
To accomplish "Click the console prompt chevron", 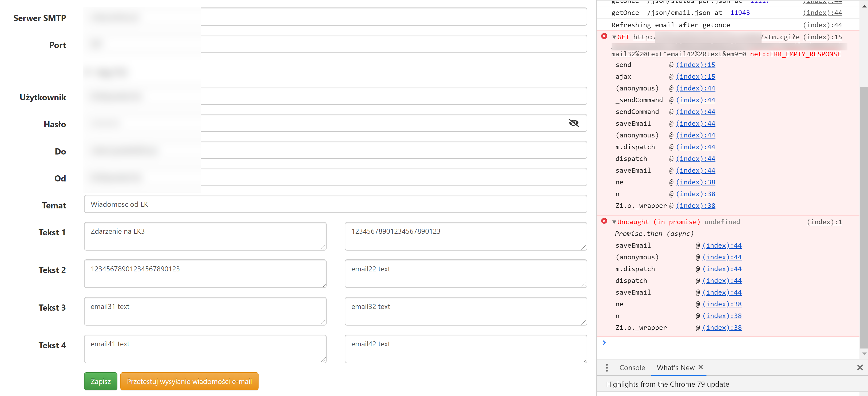I will tap(604, 343).
